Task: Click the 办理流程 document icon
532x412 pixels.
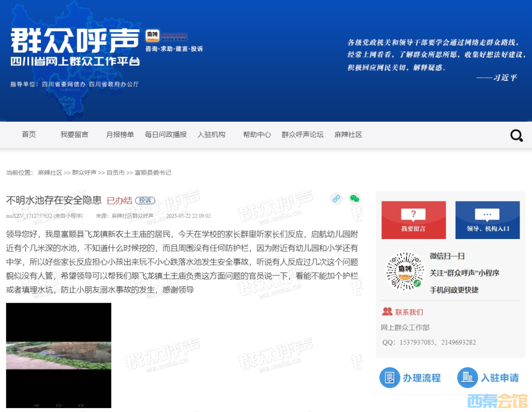Action: click(390, 378)
